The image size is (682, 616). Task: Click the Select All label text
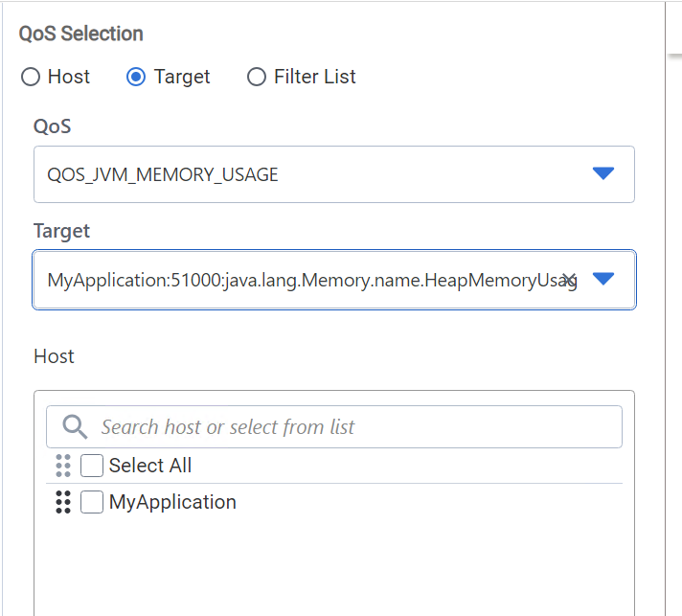[x=150, y=466]
